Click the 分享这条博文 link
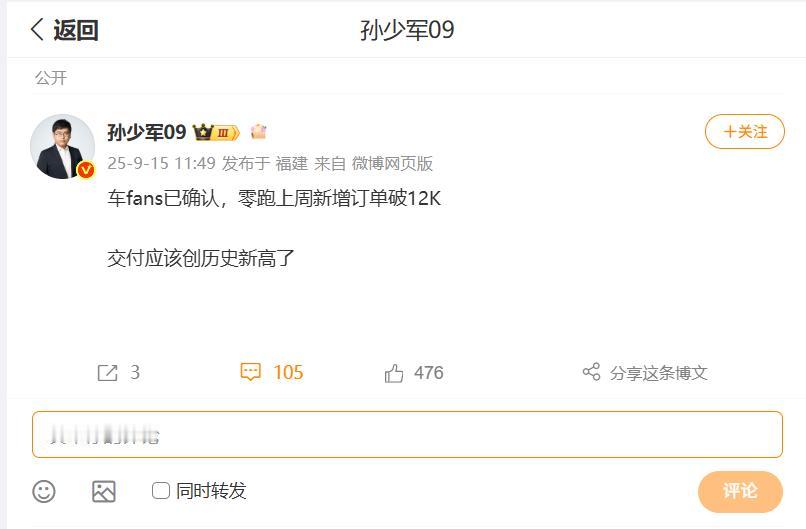Viewport: 806px width, 529px height. (658, 373)
